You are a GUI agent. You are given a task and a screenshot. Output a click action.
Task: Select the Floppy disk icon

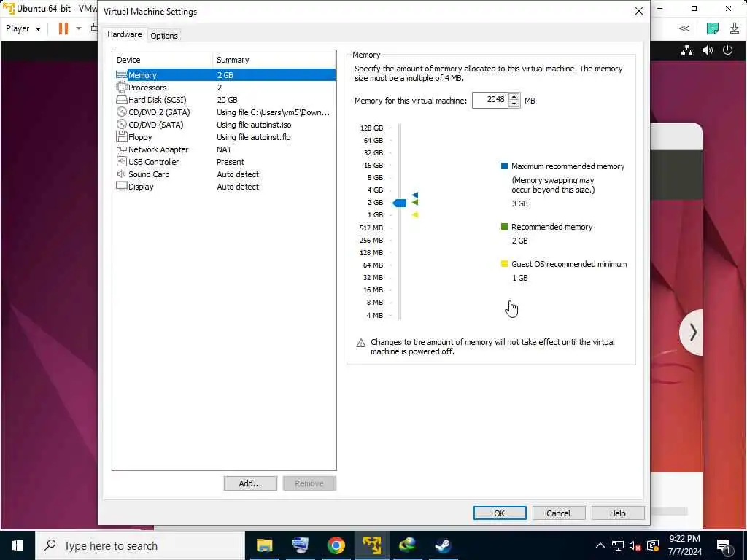[122, 136]
